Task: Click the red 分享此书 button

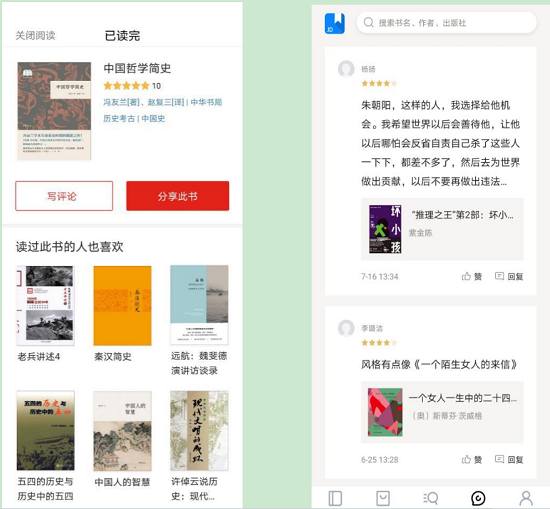Action: click(177, 196)
